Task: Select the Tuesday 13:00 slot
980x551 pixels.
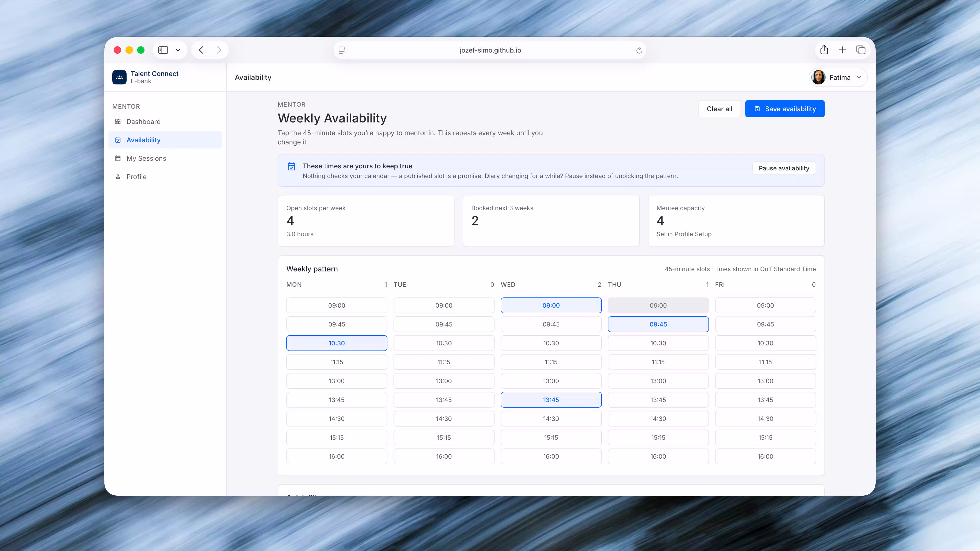Action: [x=444, y=381]
